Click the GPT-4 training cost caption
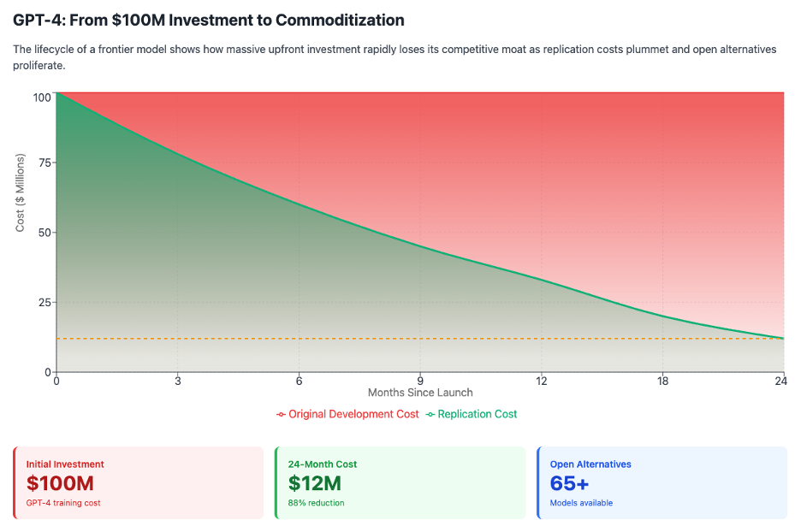 (x=63, y=503)
